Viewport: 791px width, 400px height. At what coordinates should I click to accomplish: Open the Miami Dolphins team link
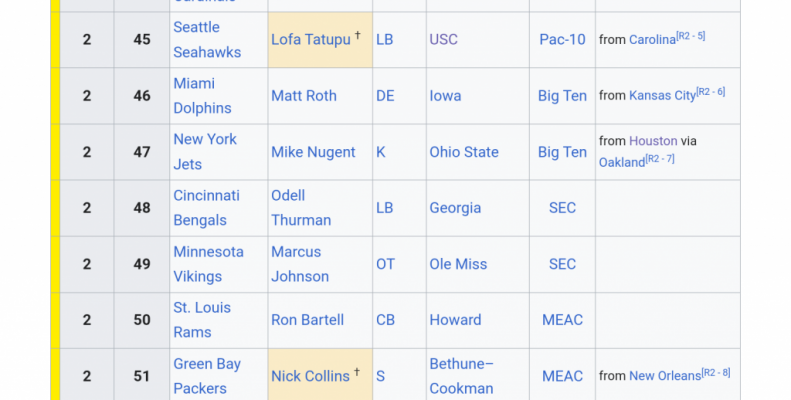pyautogui.click(x=202, y=96)
